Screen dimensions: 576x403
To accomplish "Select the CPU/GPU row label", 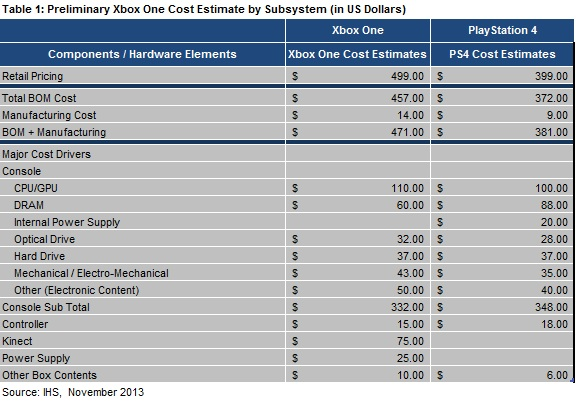I will [36, 188].
